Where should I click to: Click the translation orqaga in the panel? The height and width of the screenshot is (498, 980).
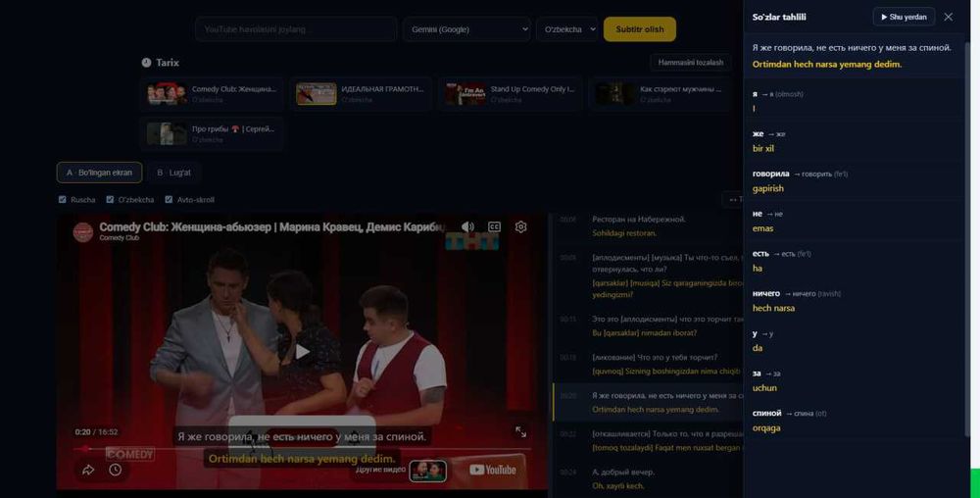(x=766, y=428)
